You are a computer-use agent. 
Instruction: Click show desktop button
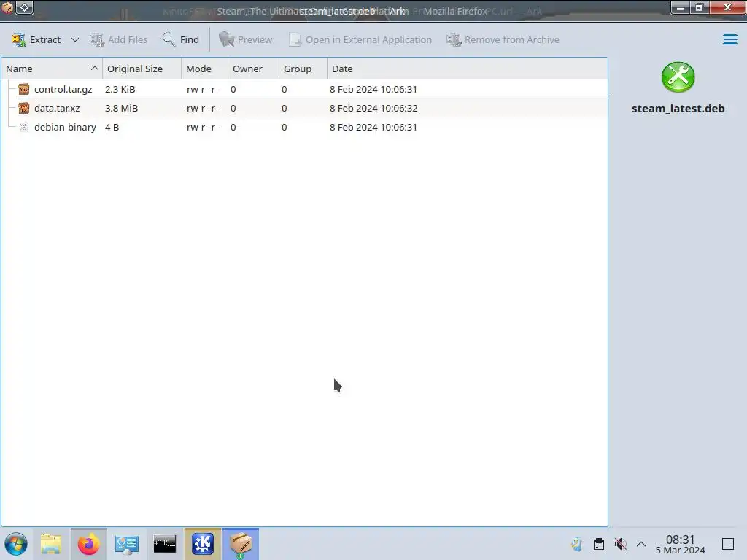tap(728, 544)
